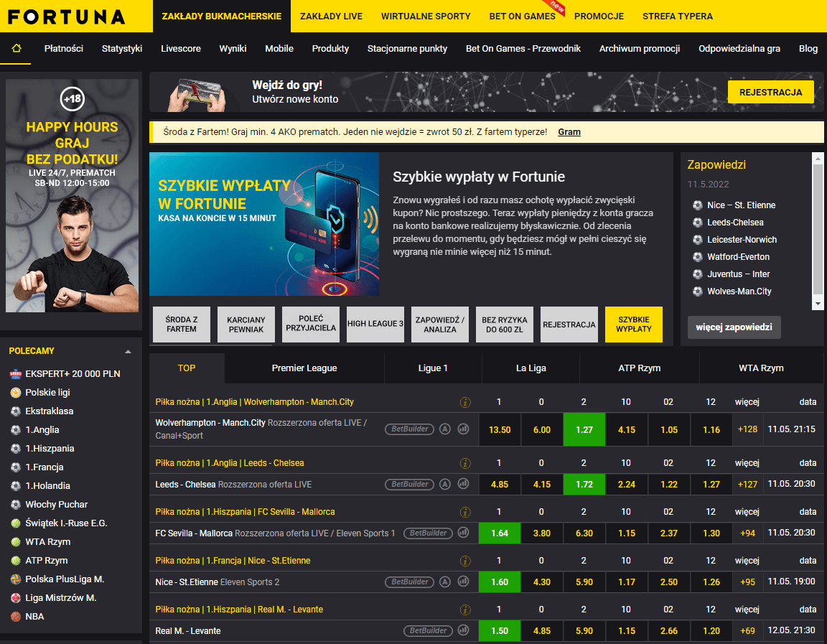The image size is (827, 644).
Task: Switch to ATP Rzym tab
Action: pos(639,368)
